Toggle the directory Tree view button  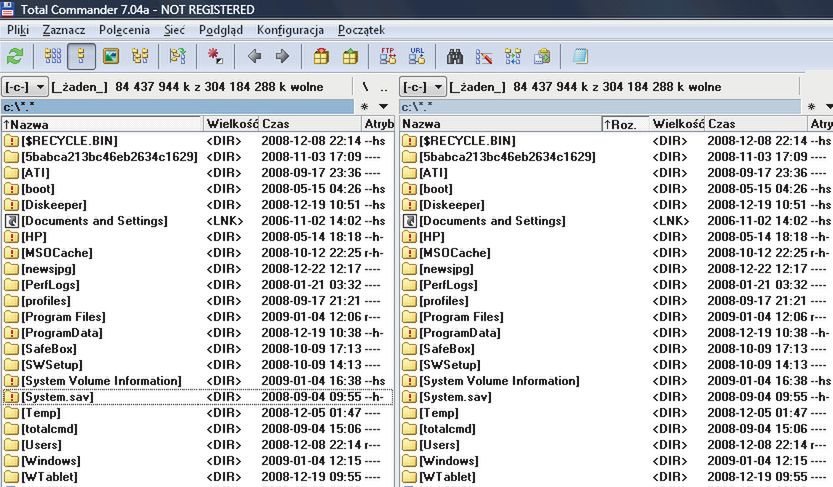pos(140,56)
